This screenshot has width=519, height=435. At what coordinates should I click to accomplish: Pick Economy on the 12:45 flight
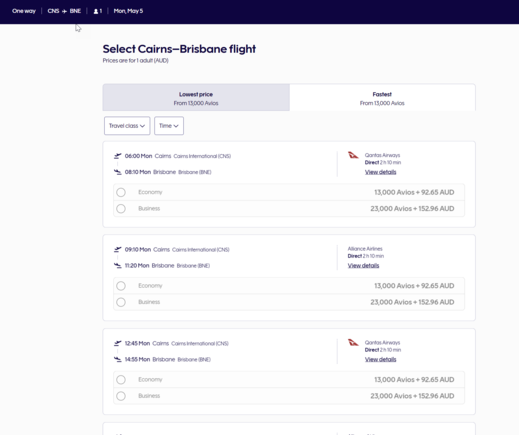121,380
